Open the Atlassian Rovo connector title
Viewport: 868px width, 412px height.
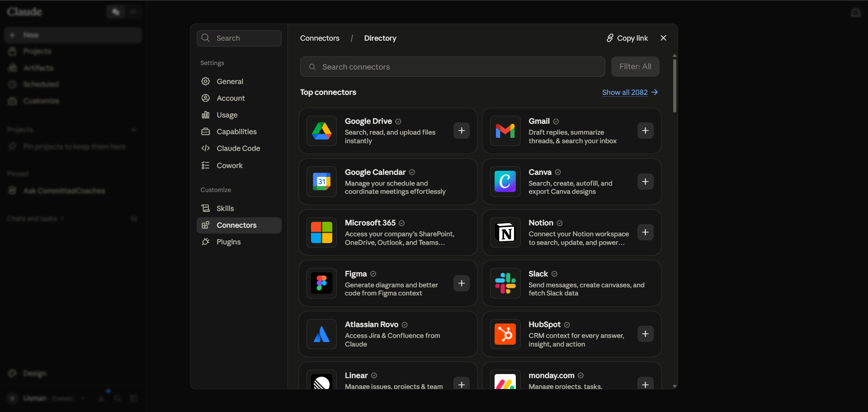[x=372, y=324]
